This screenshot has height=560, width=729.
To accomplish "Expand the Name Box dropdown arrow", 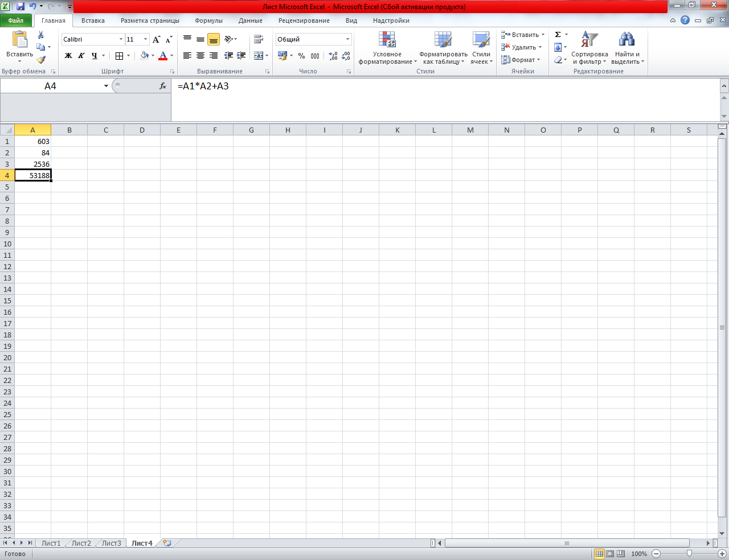I will 106,86.
